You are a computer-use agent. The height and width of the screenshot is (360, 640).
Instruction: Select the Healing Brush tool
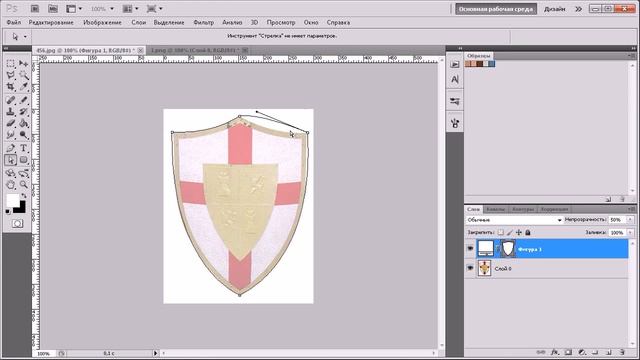click(x=11, y=100)
